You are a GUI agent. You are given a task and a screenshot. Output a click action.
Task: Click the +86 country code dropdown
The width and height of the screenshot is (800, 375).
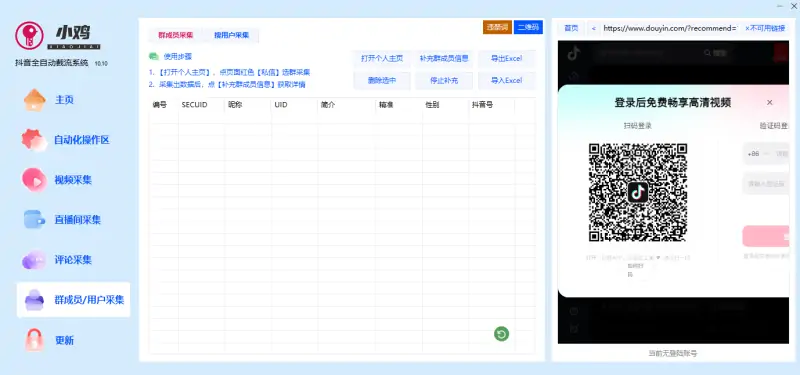pyautogui.click(x=758, y=154)
